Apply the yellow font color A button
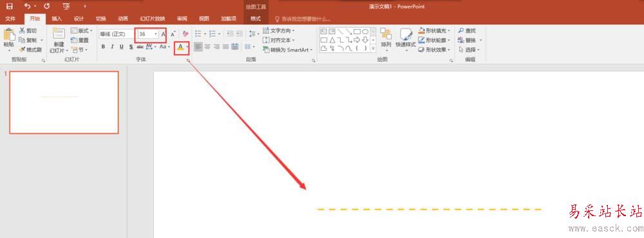The width and height of the screenshot is (644, 238). (180, 47)
